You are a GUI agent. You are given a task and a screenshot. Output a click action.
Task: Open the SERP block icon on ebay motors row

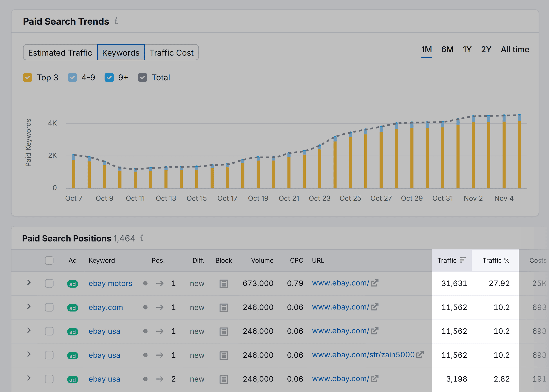pos(224,284)
